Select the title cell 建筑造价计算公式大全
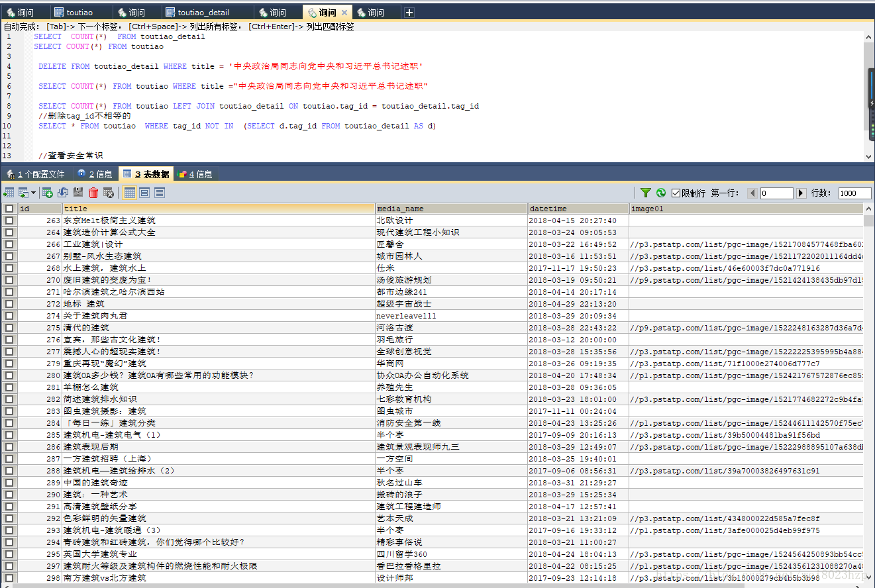The image size is (875, 588). 219,232
